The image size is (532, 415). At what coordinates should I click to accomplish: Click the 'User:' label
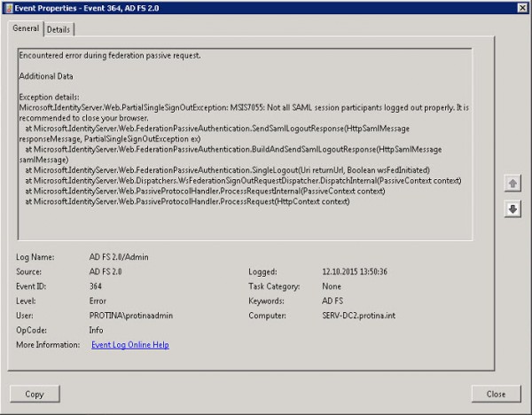(x=25, y=316)
